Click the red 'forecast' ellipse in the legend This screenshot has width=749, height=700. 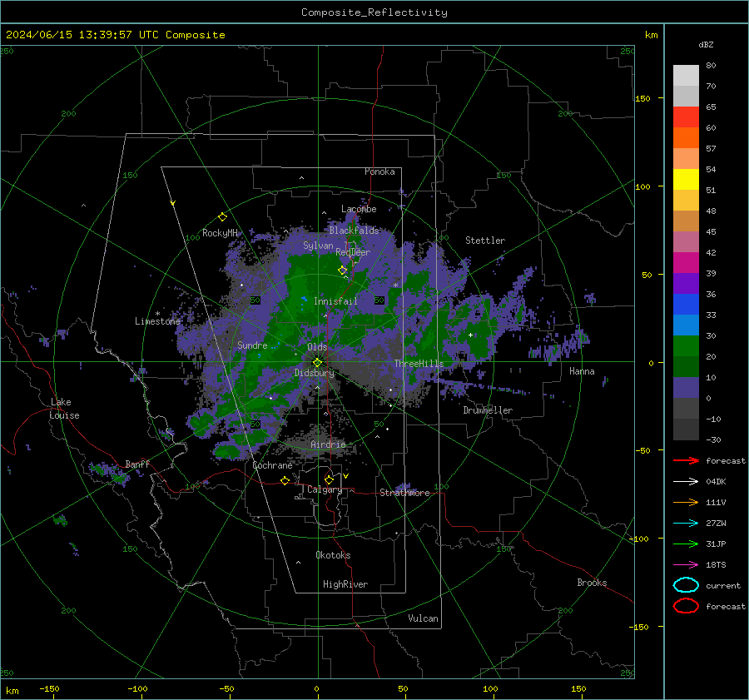click(x=686, y=606)
